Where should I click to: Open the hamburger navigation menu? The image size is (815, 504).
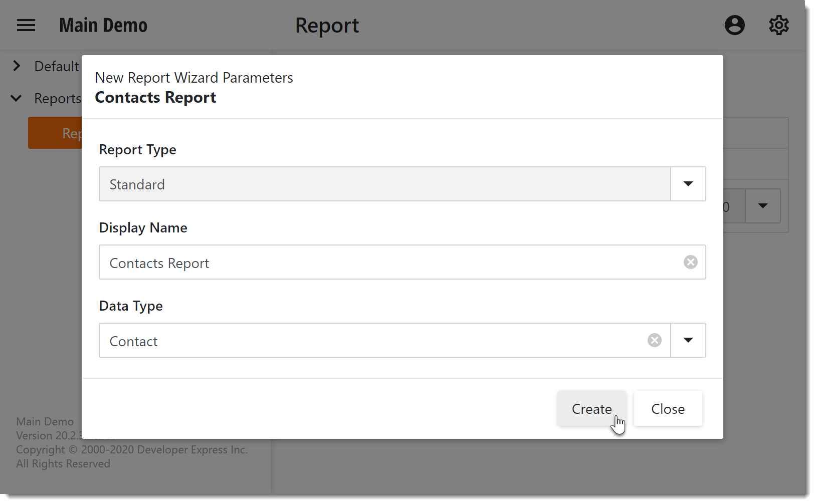click(x=26, y=26)
